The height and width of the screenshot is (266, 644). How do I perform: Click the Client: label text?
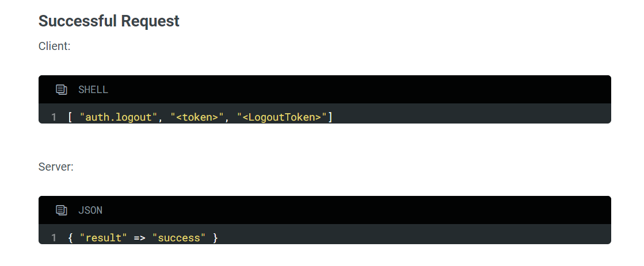tap(55, 47)
